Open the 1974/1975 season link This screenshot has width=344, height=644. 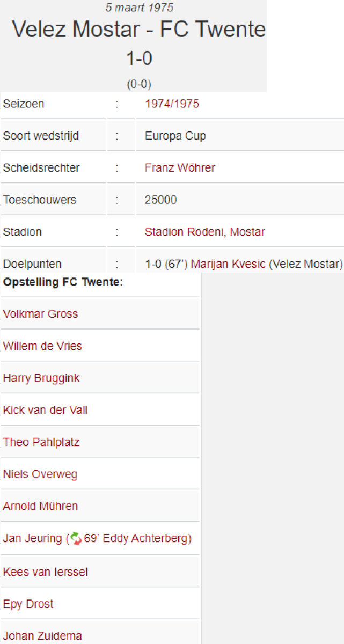(172, 104)
